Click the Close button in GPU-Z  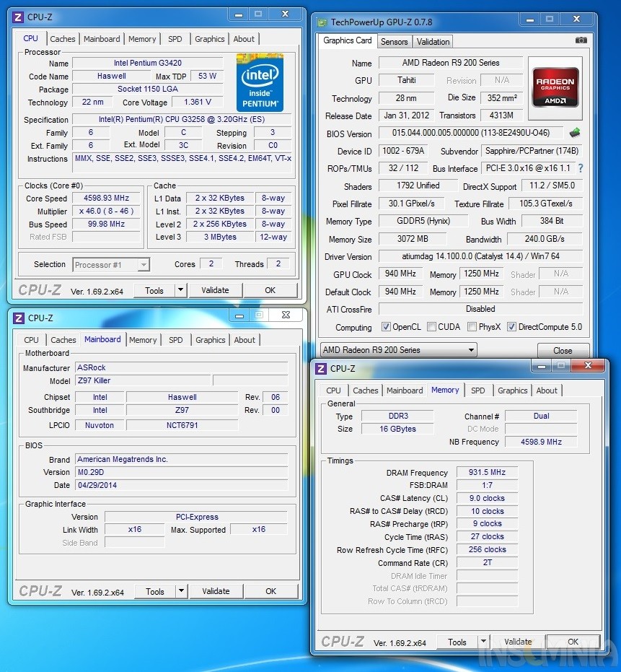pyautogui.click(x=563, y=351)
